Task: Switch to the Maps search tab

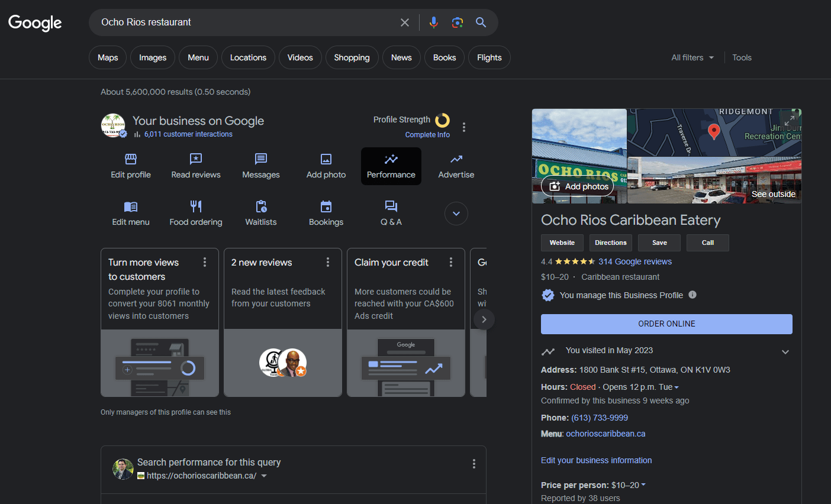Action: [108, 57]
